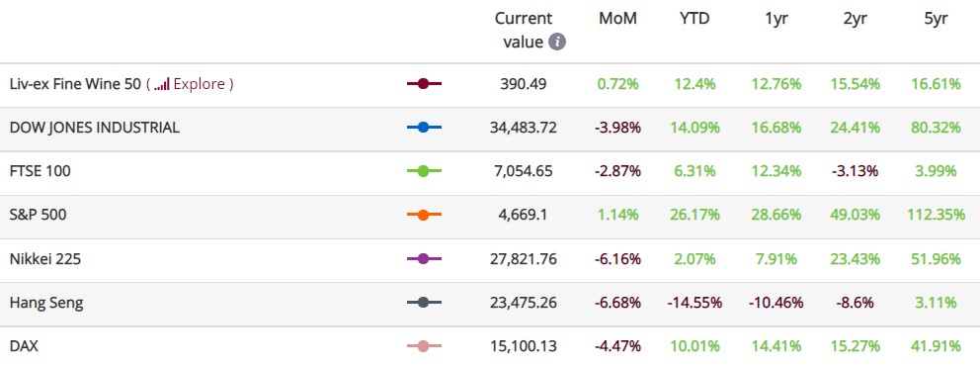This screenshot has width=980, height=368.
Task: Click the MoM column header
Action: coord(617,19)
